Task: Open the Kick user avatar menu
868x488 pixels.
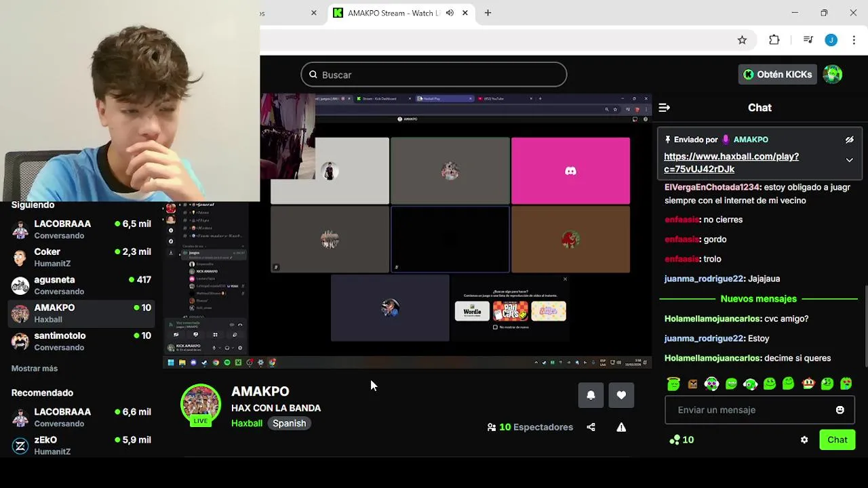Action: [x=833, y=75]
